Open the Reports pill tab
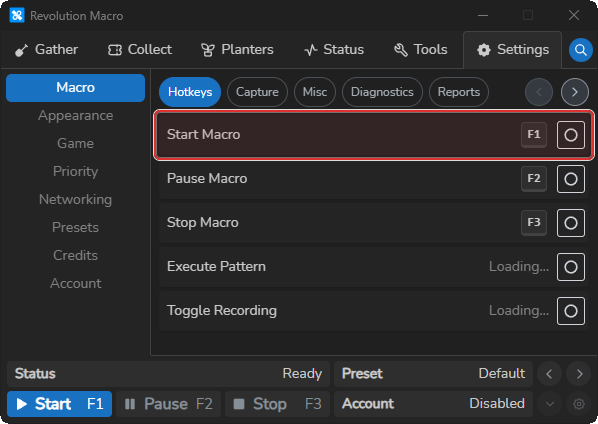The height and width of the screenshot is (424, 598). tap(459, 92)
